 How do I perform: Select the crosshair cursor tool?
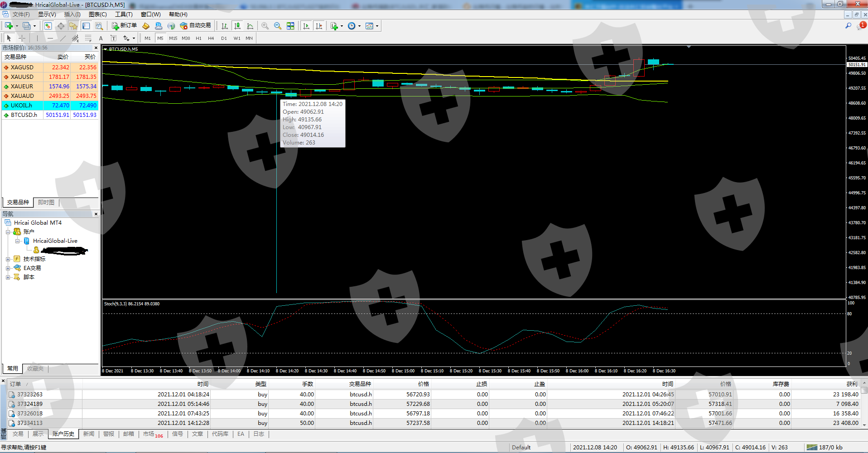[x=22, y=39]
